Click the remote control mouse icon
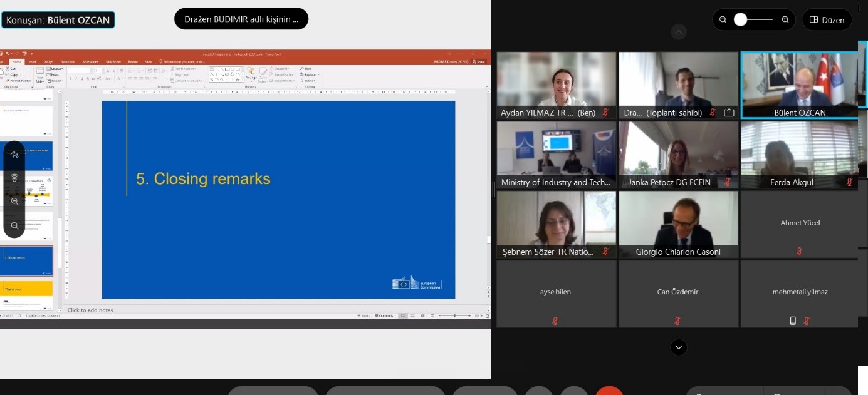This screenshot has width=868, height=395. pyautogui.click(x=14, y=178)
